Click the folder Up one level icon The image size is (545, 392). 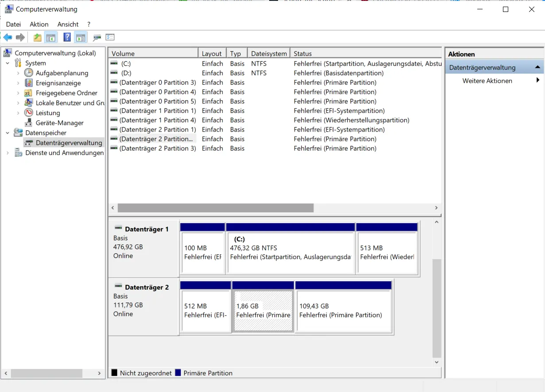38,38
